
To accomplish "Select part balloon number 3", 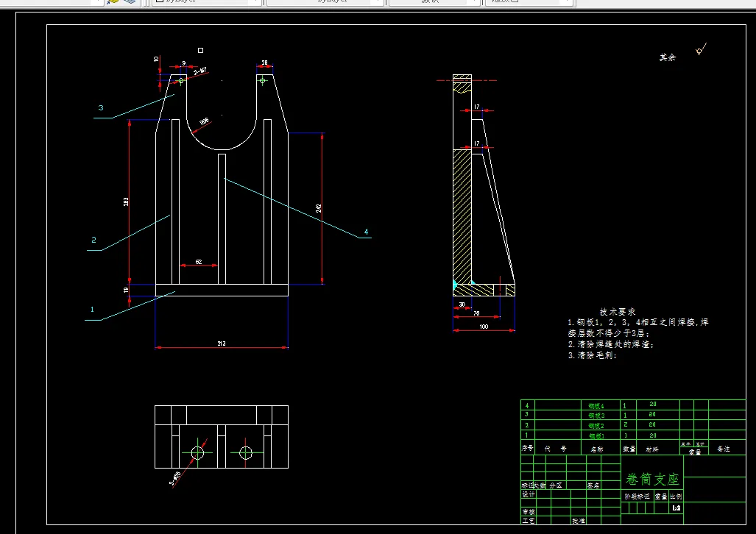I will [x=101, y=107].
